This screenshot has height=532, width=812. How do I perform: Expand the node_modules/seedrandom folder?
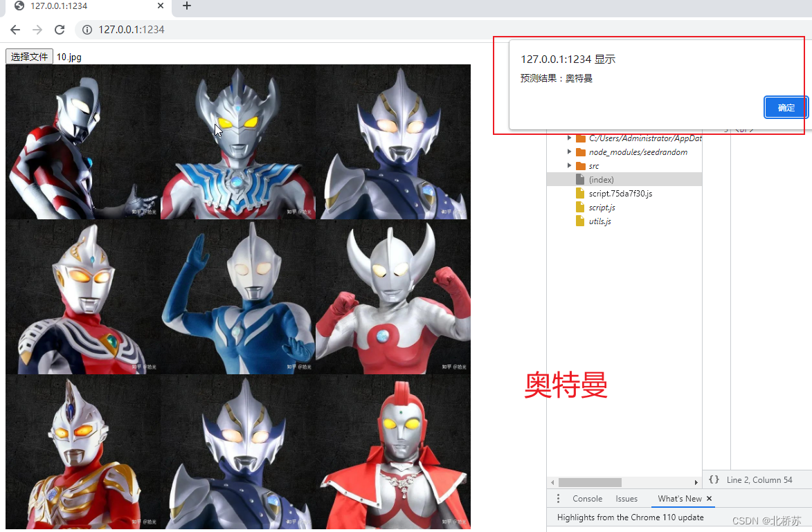569,152
